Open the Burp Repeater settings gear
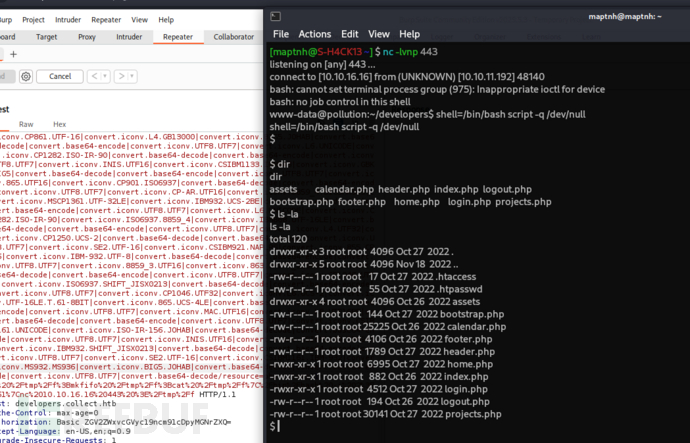This screenshot has height=443, width=690. (26, 76)
